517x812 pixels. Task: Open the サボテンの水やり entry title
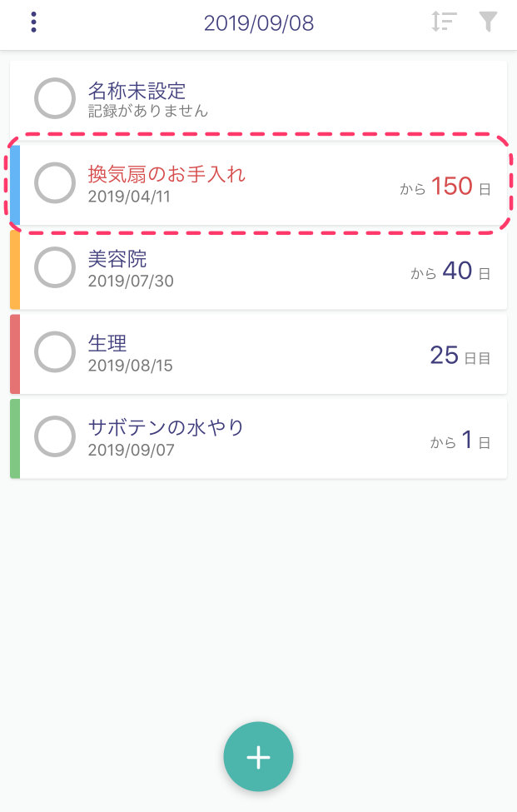coord(166,427)
